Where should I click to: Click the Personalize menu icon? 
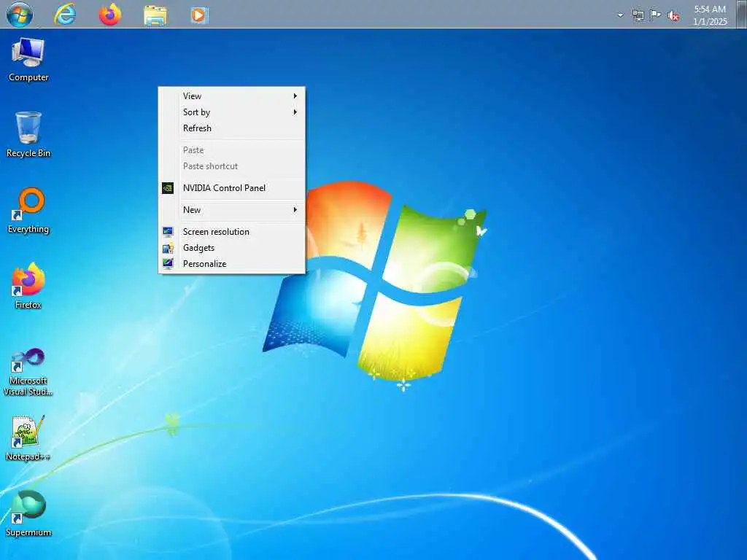pos(168,263)
